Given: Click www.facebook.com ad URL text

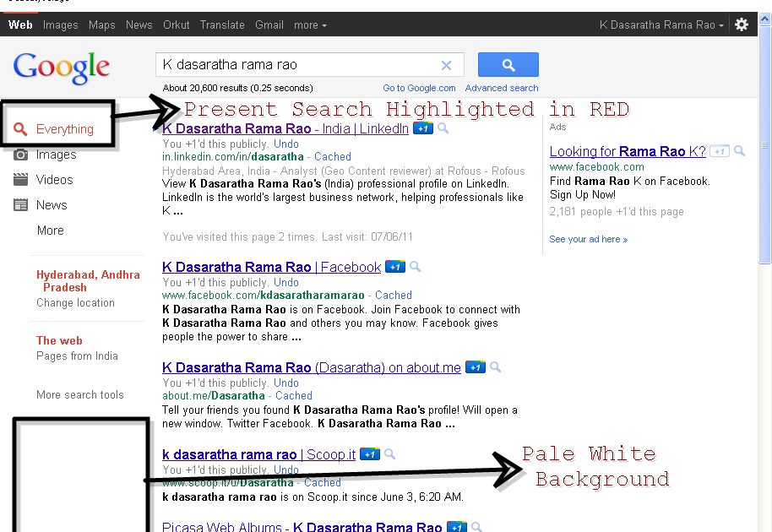Looking at the screenshot, I should [x=596, y=167].
